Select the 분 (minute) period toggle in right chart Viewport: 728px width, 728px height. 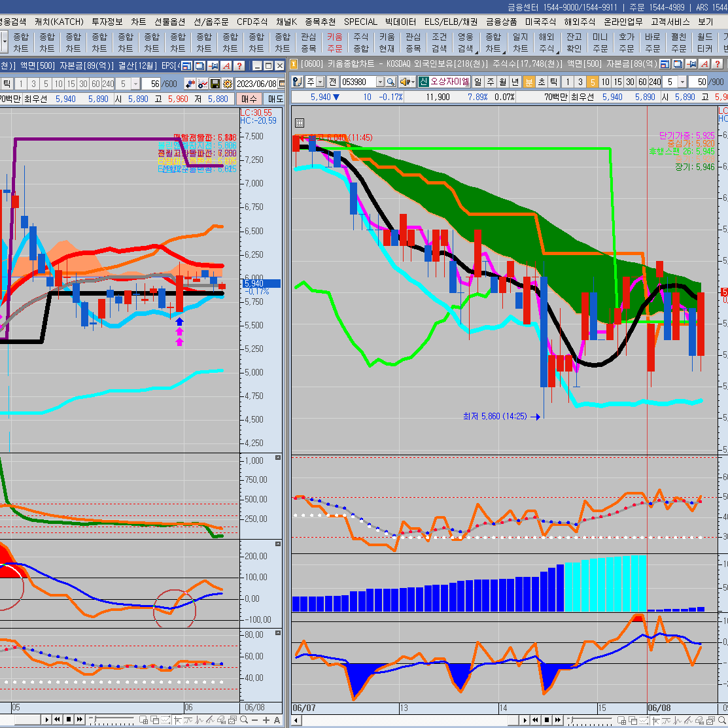(529, 82)
